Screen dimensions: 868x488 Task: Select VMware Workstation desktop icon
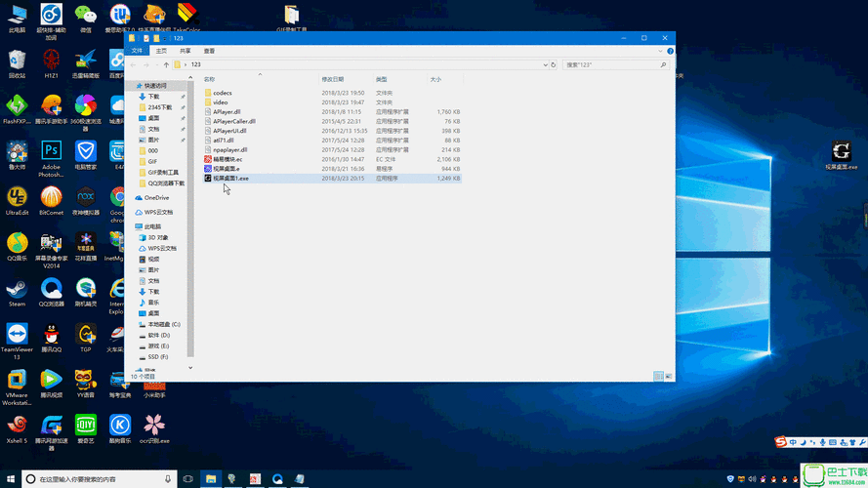18,387
